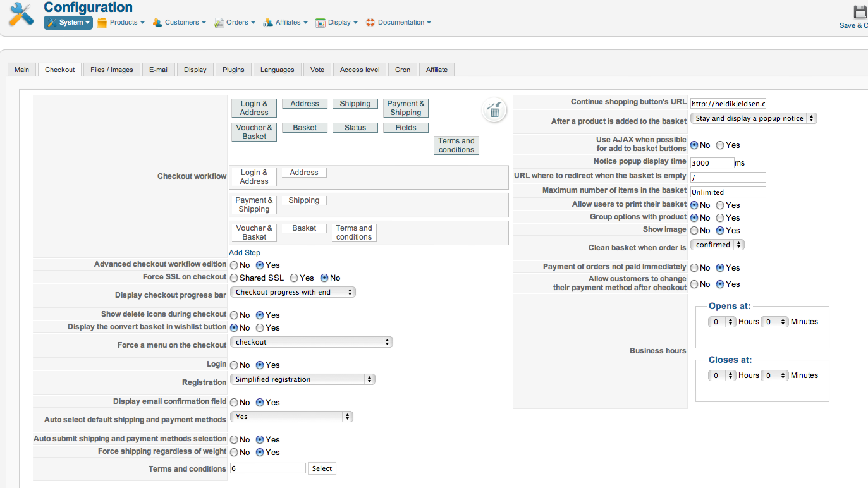Screen dimensions: 868x488
Task: Open the Display checkout progress bar dropdown
Action: pos(293,293)
